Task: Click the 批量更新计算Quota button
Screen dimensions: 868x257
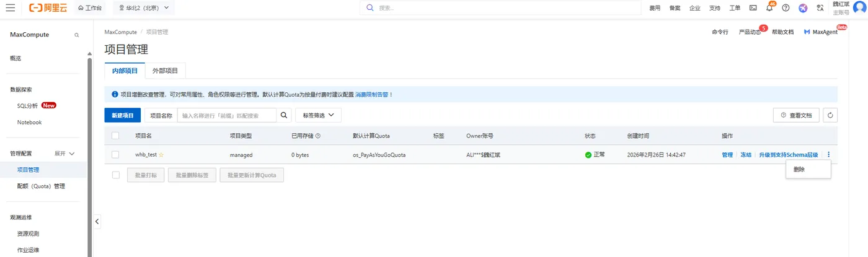Action: click(252, 175)
